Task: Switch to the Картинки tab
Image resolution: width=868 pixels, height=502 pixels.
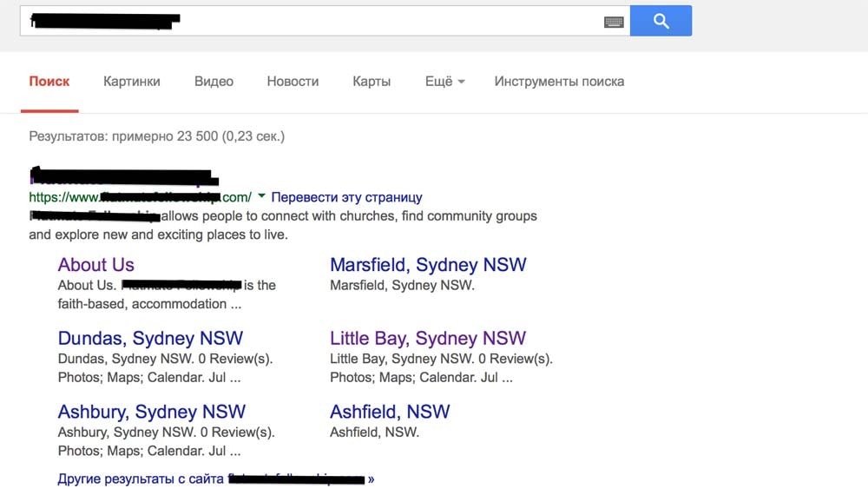Action: click(132, 82)
